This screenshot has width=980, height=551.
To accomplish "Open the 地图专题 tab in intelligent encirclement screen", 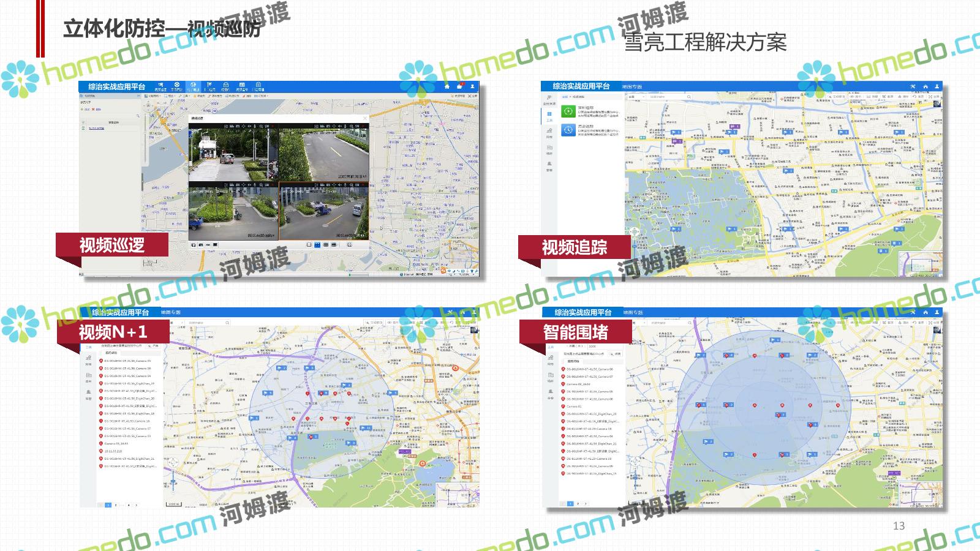I will (633, 312).
